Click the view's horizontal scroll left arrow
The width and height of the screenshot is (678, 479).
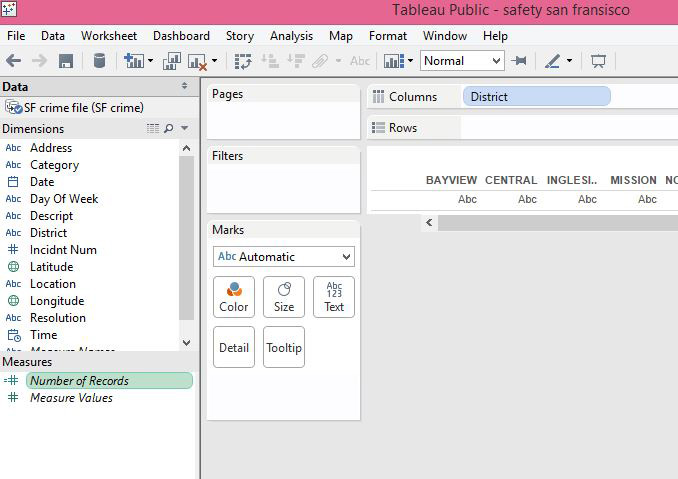point(429,223)
